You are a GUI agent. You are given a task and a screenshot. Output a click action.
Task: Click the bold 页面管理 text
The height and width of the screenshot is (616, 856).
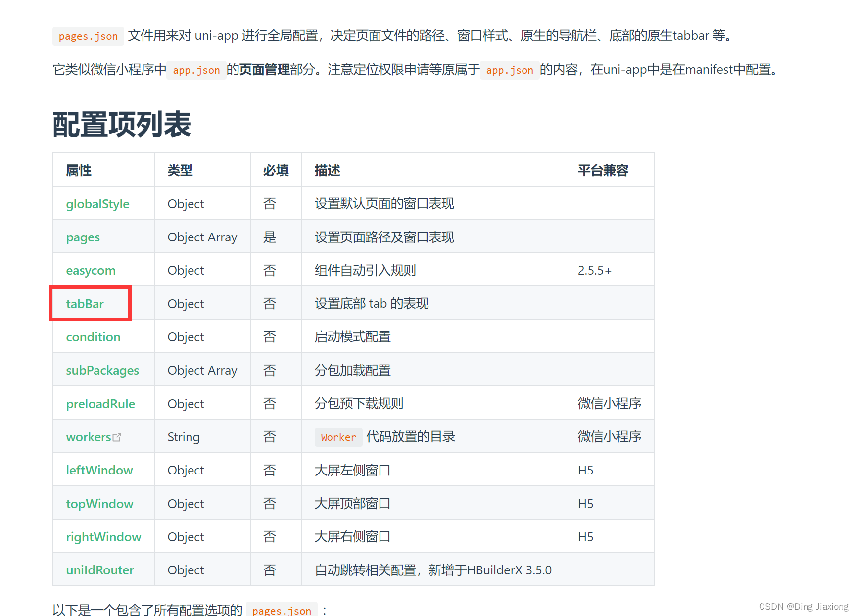click(265, 70)
